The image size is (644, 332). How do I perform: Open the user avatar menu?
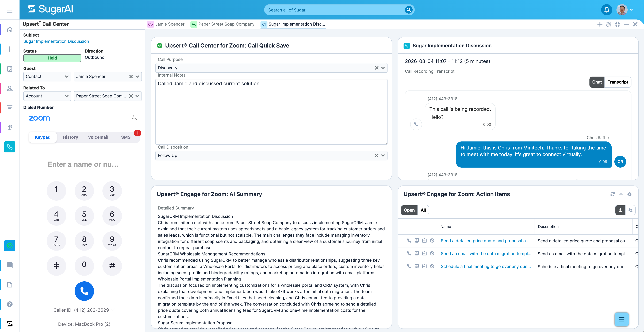coord(624,10)
